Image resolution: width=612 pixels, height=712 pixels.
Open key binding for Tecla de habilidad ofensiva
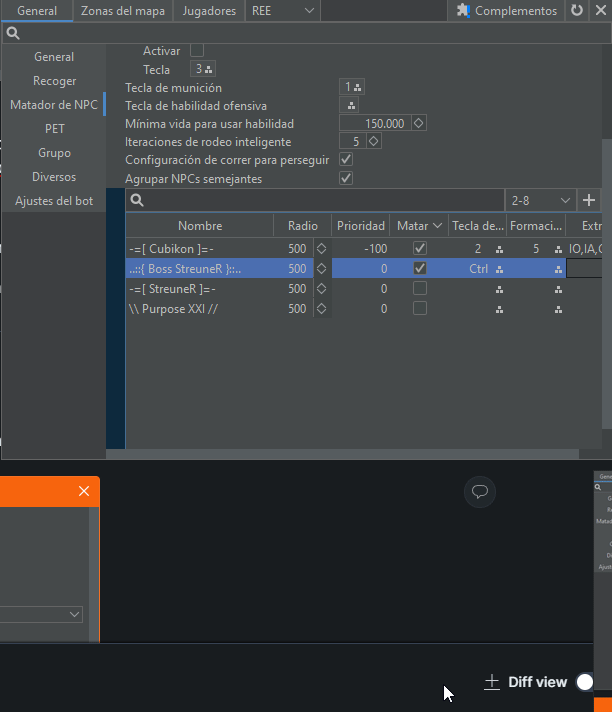click(x=351, y=106)
